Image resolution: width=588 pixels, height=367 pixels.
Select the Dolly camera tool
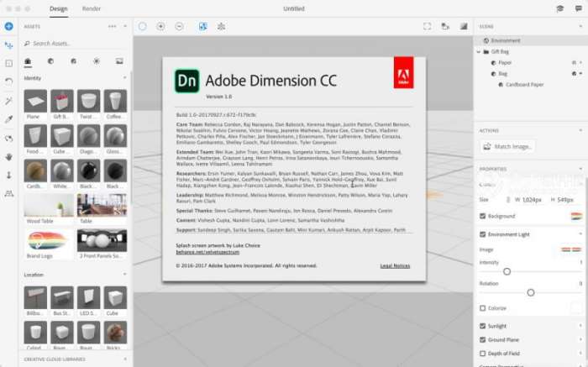click(8, 175)
